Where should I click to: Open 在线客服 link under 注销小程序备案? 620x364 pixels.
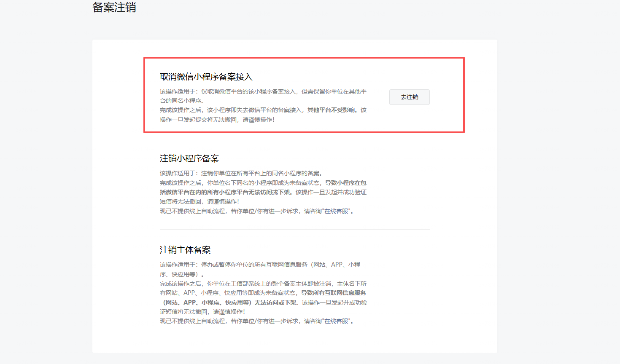pos(336,211)
